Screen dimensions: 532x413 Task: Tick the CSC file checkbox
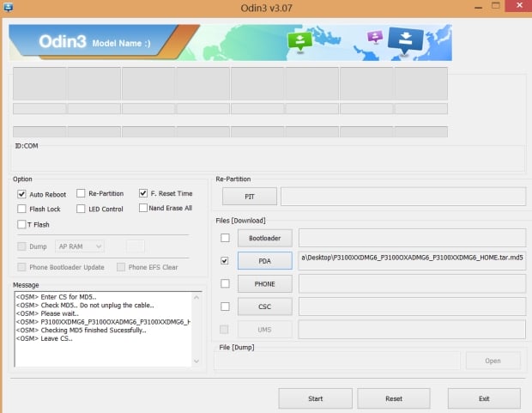[x=225, y=307]
